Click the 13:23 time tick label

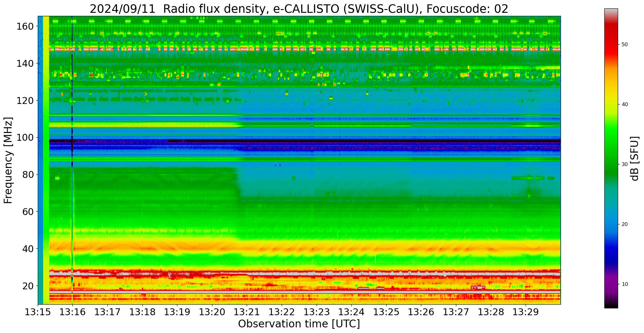(316, 312)
